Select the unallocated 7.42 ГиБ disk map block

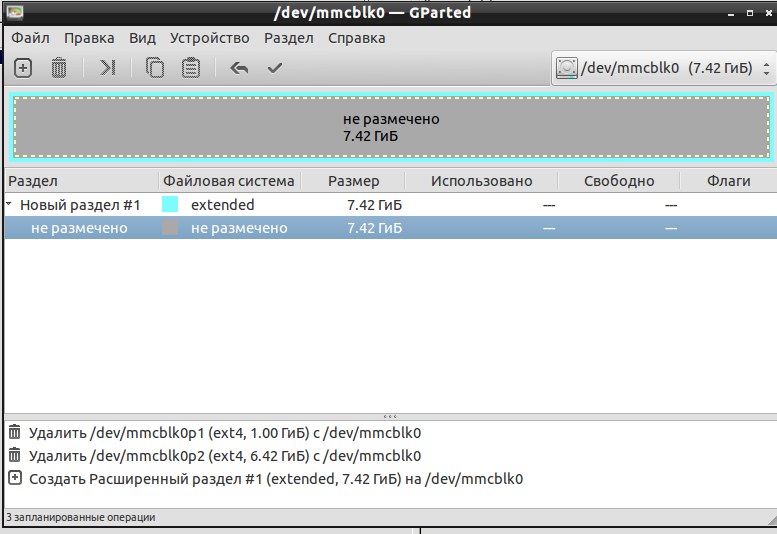[391, 127]
